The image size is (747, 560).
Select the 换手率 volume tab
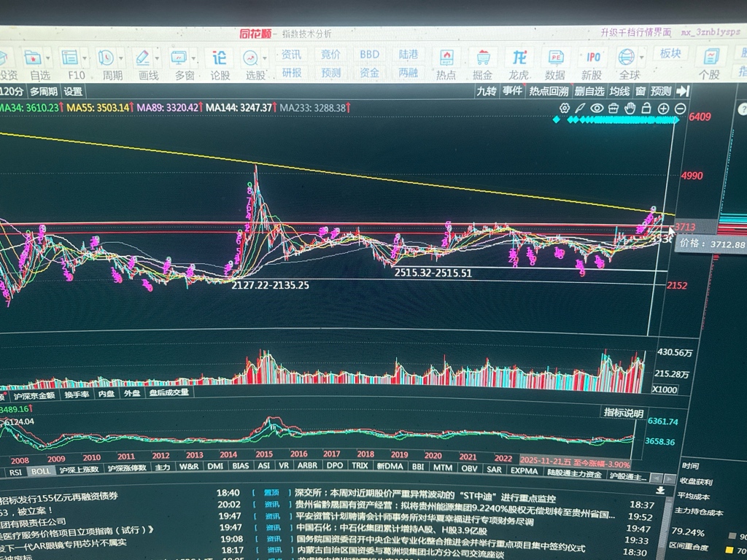[77, 394]
